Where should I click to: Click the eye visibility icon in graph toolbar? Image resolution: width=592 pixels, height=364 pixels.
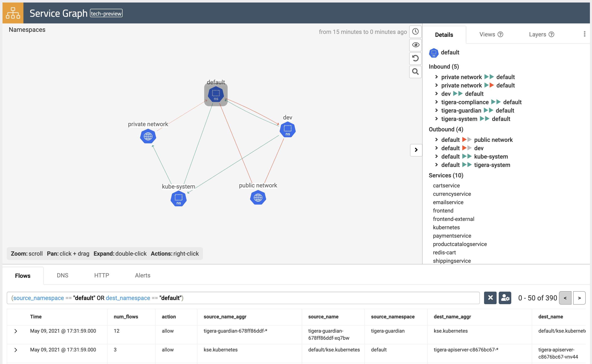pos(415,45)
